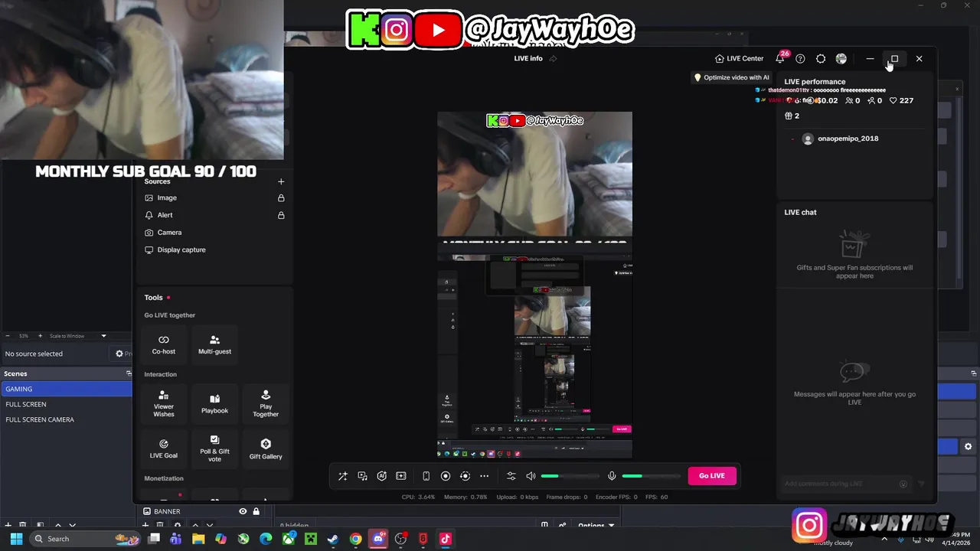
Task: Select the Image source
Action: [x=167, y=197]
